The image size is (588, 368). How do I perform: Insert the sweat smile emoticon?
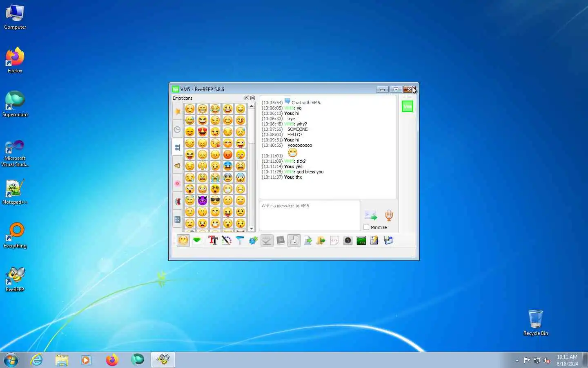pos(190,120)
